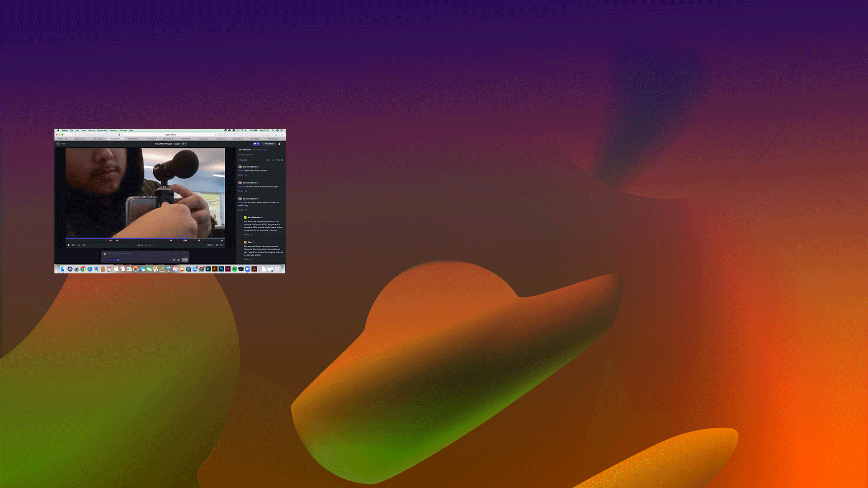The width and height of the screenshot is (868, 488).
Task: Click first comment marker on timeline
Action: [x=110, y=240]
